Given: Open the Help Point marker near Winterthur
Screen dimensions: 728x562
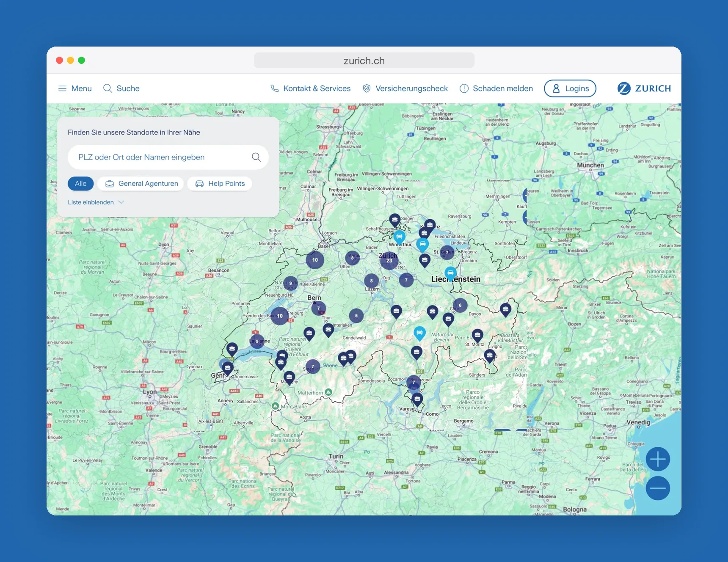Looking at the screenshot, I should click(399, 237).
